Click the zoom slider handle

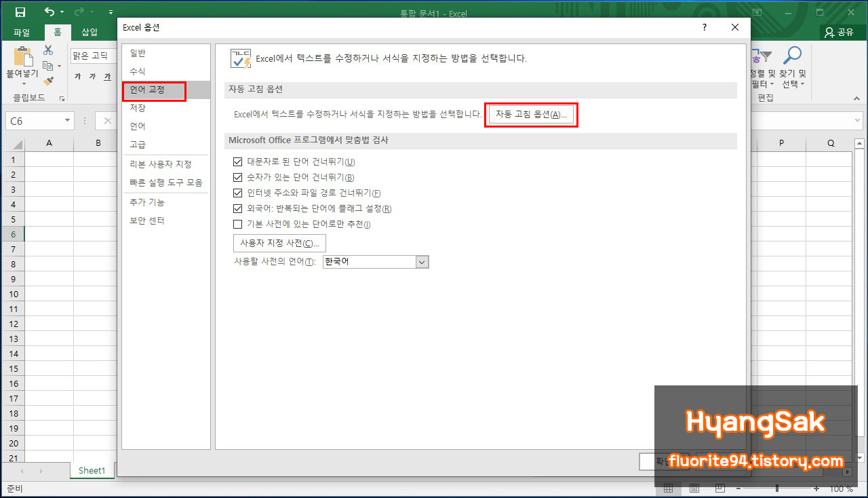pos(777,489)
